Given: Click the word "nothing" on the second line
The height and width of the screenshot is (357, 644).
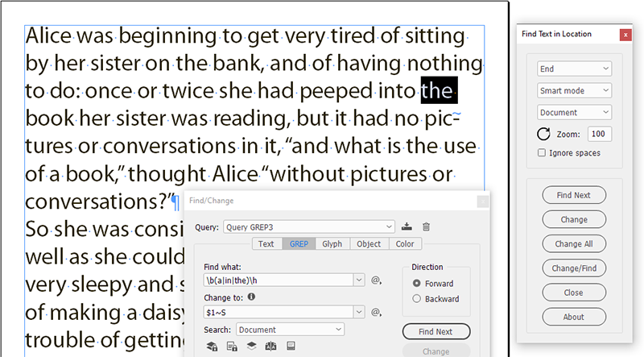Looking at the screenshot, I should [x=444, y=64].
